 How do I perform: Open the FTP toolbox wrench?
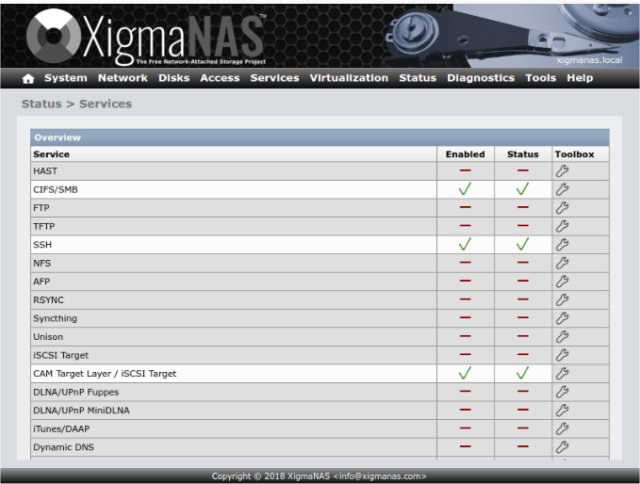click(x=562, y=208)
